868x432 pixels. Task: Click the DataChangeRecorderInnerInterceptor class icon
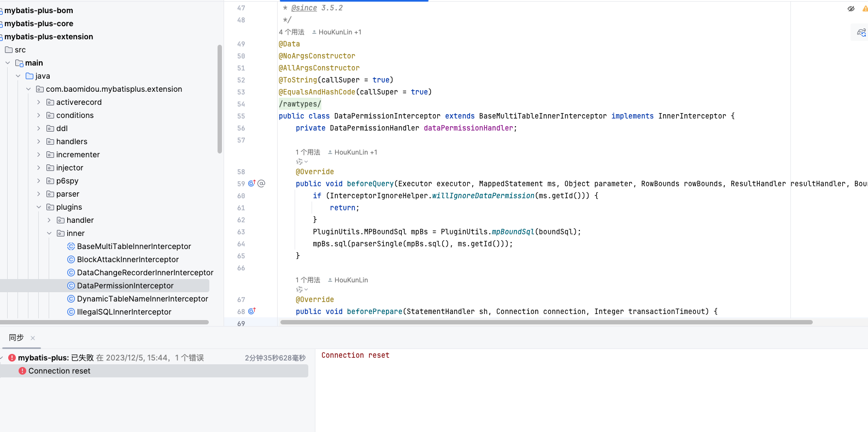tap(71, 273)
